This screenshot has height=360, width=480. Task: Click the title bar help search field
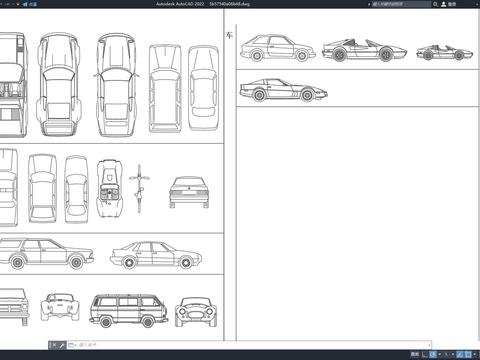(x=401, y=4)
